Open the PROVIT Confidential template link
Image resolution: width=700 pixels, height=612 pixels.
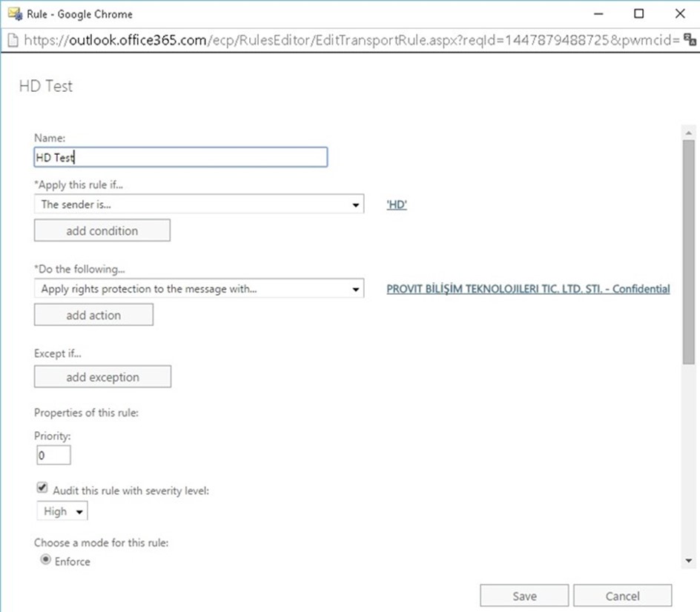tap(528, 289)
